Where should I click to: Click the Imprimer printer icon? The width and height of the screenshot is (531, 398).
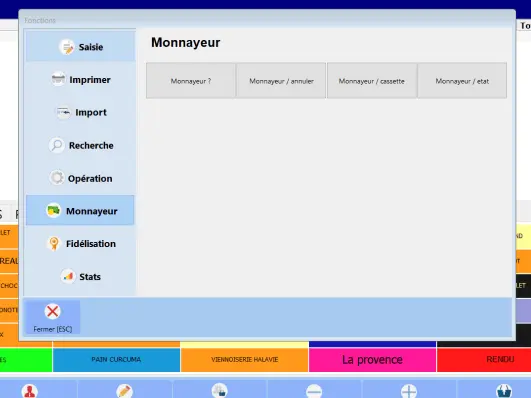58,79
